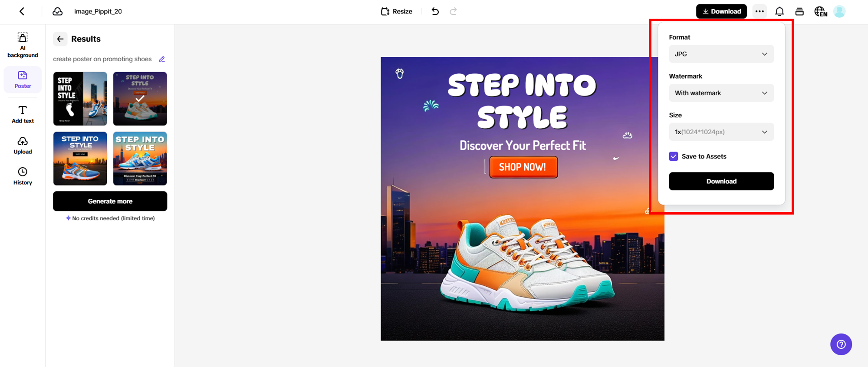Click the cloud save icon
This screenshot has width=868, height=367.
tap(58, 11)
